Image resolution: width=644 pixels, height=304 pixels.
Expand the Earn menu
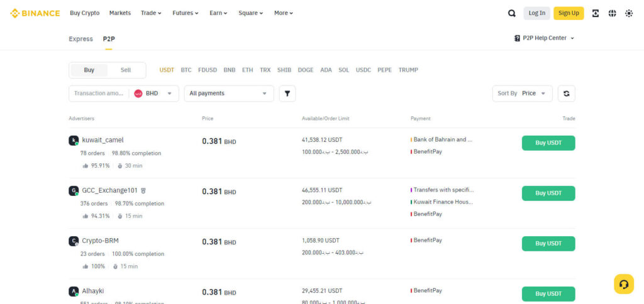(218, 13)
